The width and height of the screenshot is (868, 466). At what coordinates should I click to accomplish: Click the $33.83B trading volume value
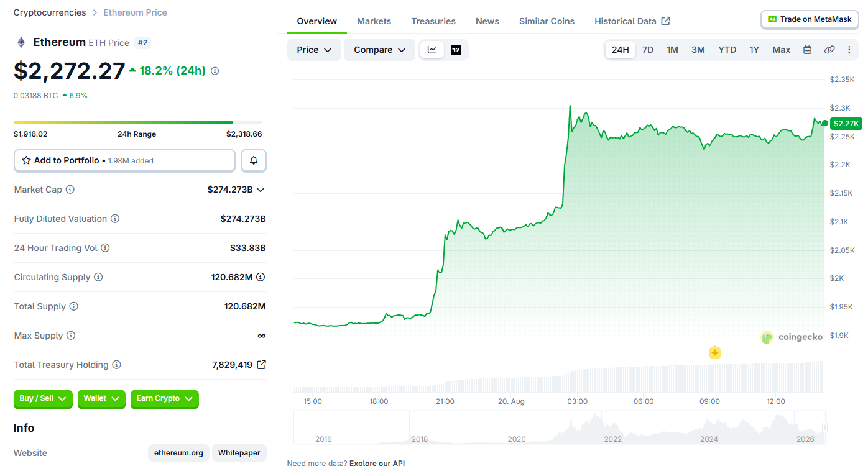[x=248, y=248]
